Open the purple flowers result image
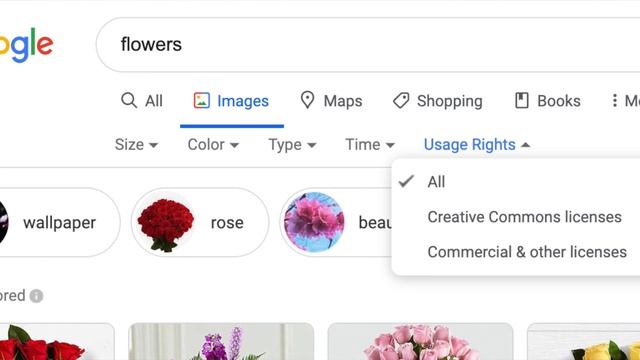Screen dimensions: 640x360 221,342
